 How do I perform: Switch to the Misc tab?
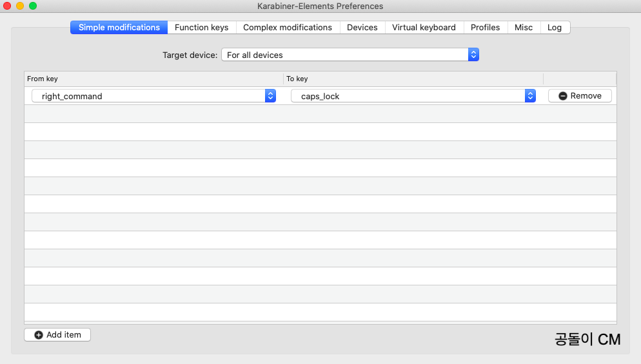[x=524, y=27]
